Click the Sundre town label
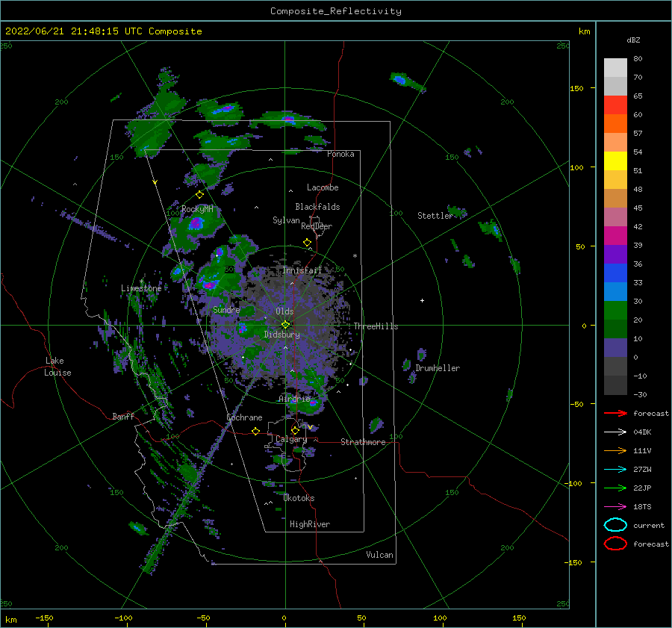 [226, 310]
